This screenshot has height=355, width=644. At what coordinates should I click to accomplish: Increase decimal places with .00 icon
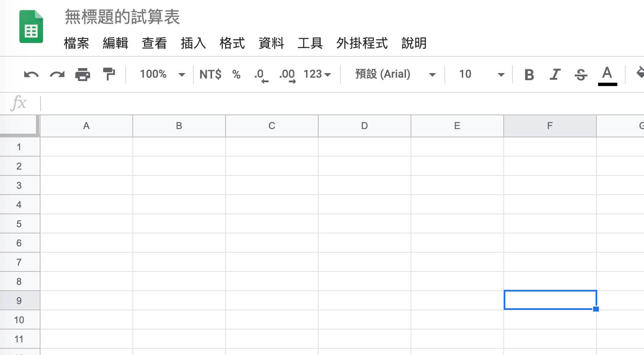click(x=287, y=75)
